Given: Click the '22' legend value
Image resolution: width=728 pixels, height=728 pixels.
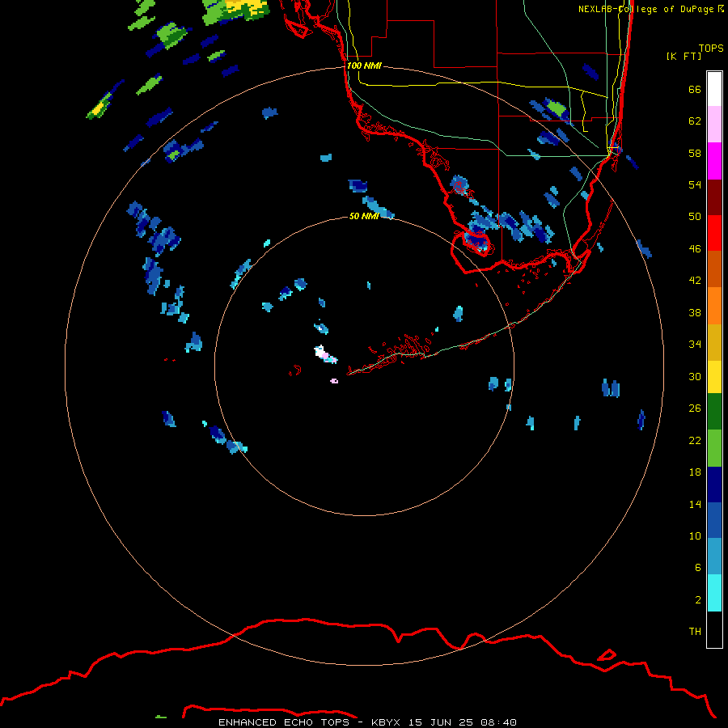Looking at the screenshot, I should (x=695, y=440).
